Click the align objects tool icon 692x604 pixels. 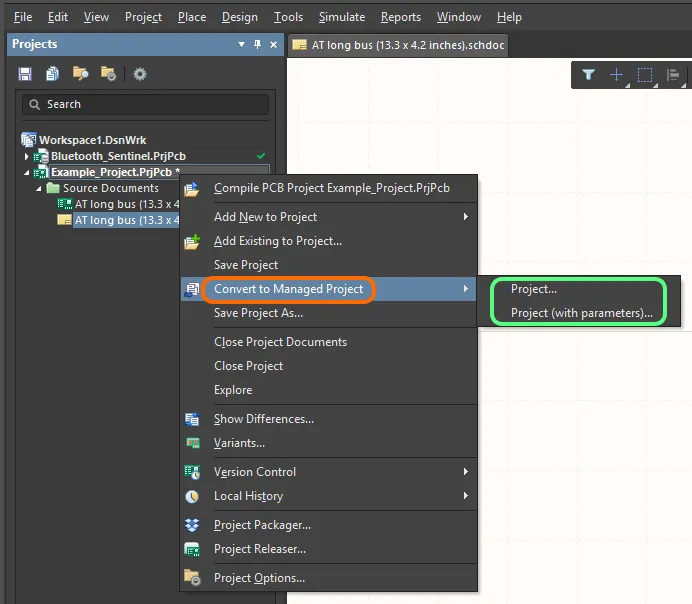pos(673,75)
